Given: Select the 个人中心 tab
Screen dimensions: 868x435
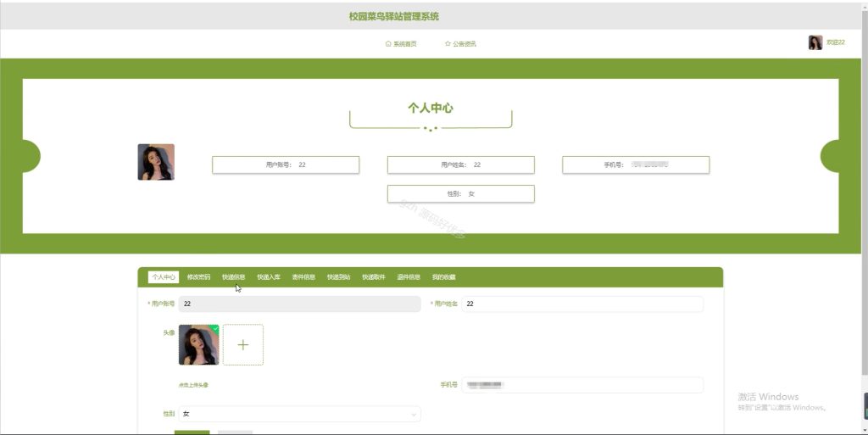Looking at the screenshot, I should pos(164,277).
